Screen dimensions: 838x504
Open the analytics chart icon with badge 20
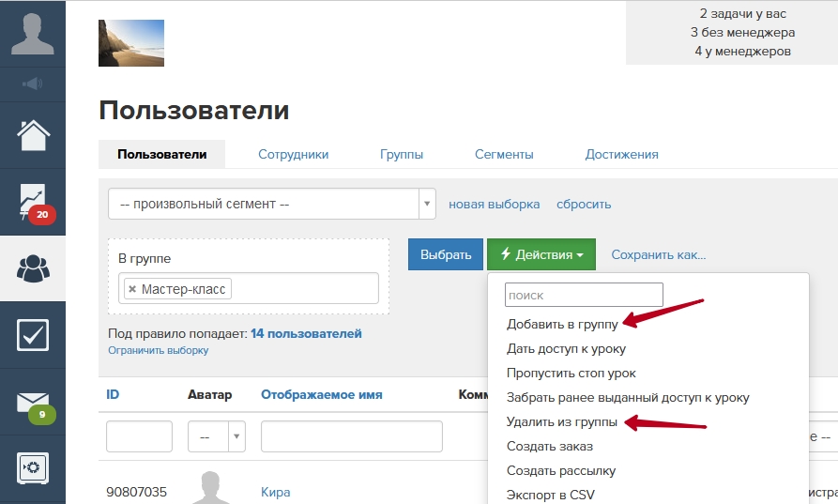click(32, 201)
